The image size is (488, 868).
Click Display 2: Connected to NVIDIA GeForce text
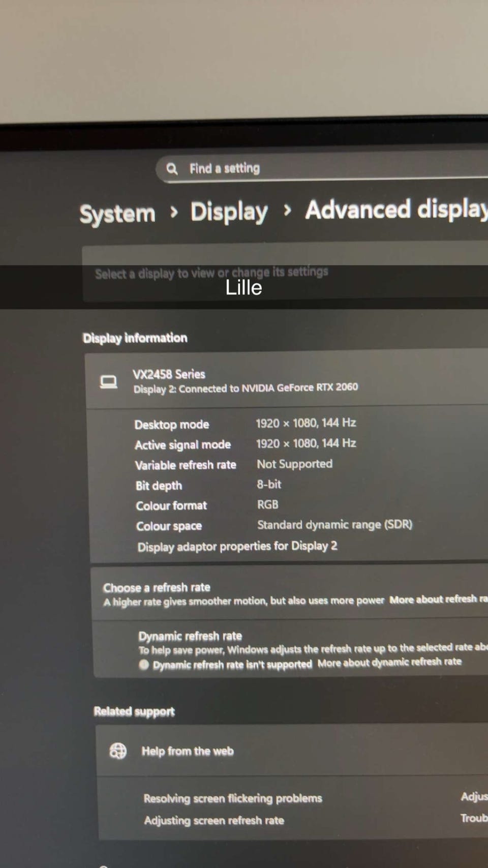click(246, 388)
